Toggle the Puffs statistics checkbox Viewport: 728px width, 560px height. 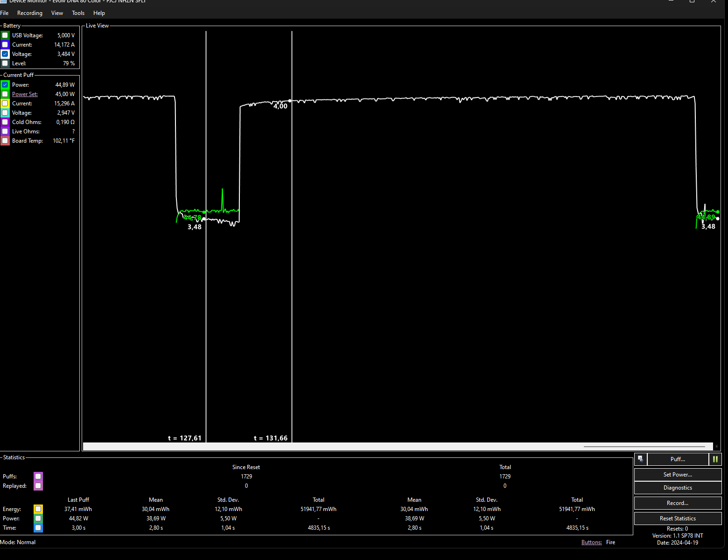(38, 477)
